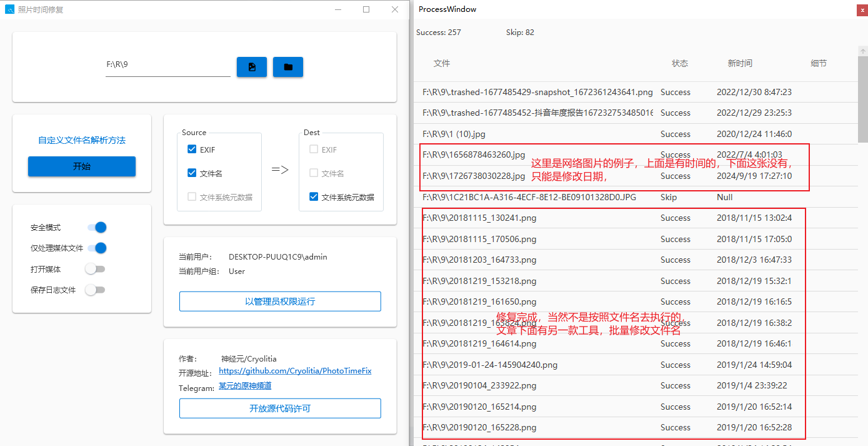Select row 20181219_164614.png
The width and height of the screenshot is (868, 446).
[x=636, y=343]
